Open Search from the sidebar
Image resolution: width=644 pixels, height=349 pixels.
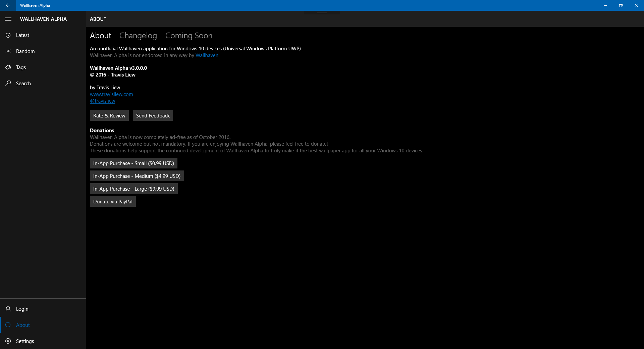(x=43, y=84)
